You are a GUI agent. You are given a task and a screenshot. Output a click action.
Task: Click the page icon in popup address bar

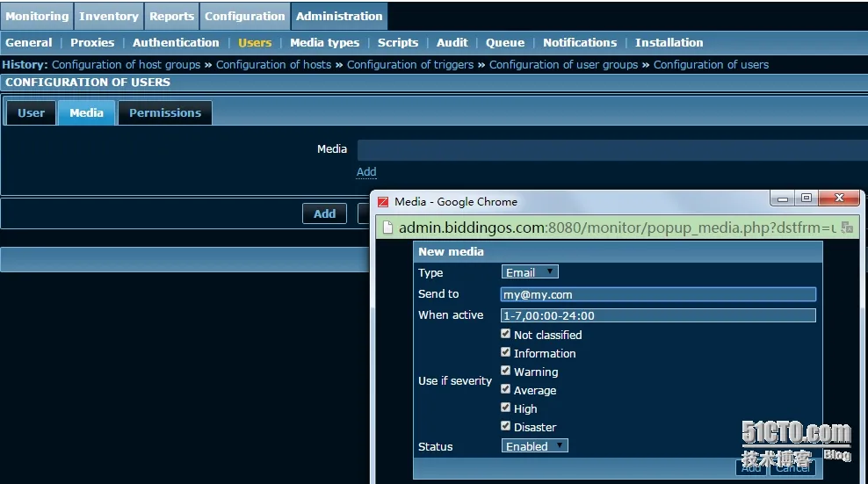(x=388, y=228)
